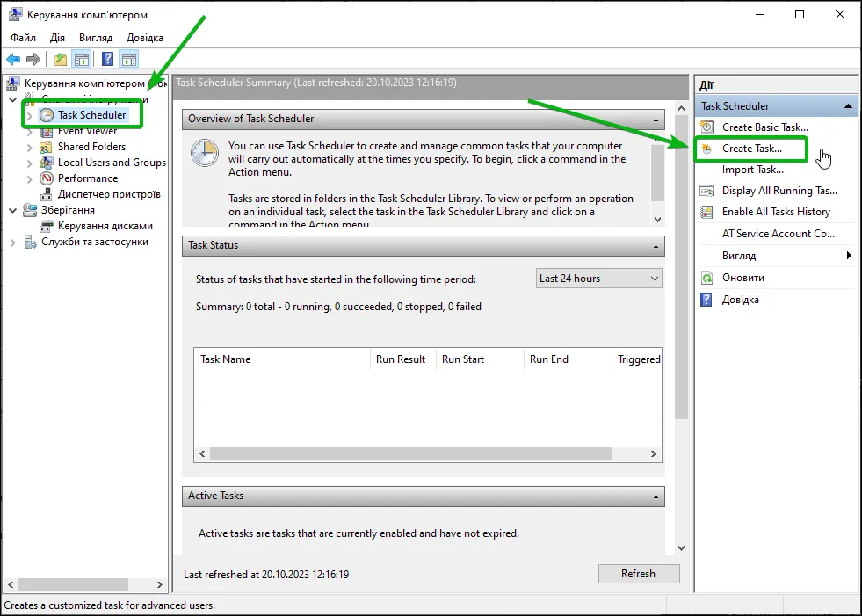The image size is (862, 616).
Task: Open the Вигляд menu in menu bar
Action: tap(96, 38)
